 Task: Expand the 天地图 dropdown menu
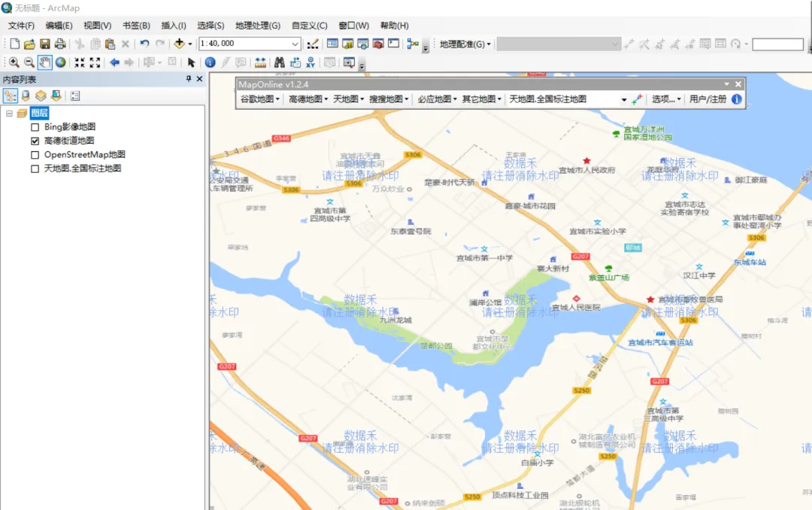pos(348,99)
